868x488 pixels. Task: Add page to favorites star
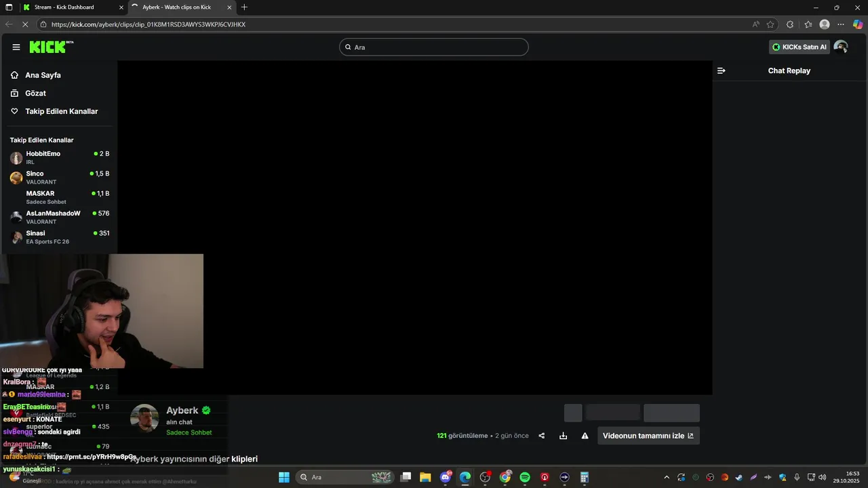tap(770, 24)
